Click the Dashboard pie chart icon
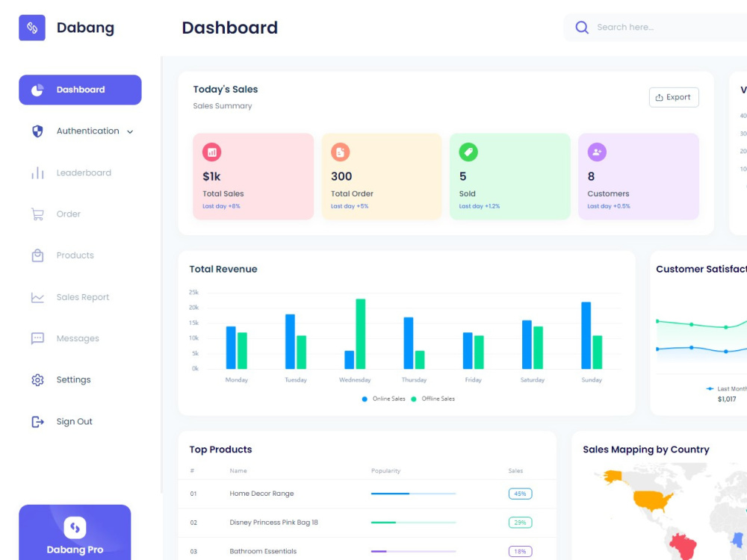The height and width of the screenshot is (560, 747). 37,90
